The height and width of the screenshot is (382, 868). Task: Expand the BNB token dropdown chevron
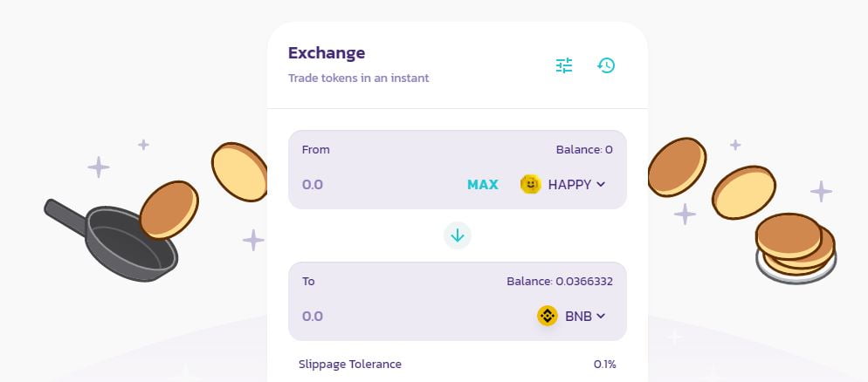tap(601, 316)
